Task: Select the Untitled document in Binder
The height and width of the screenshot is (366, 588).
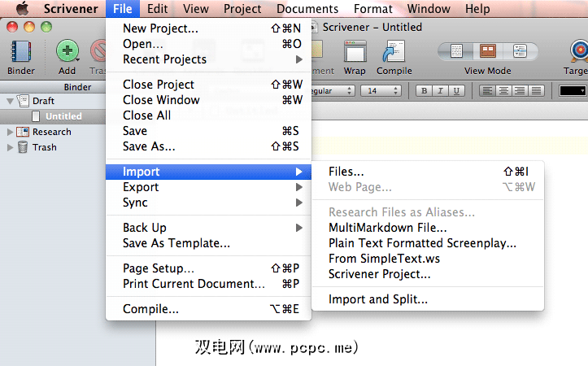Action: [x=63, y=116]
